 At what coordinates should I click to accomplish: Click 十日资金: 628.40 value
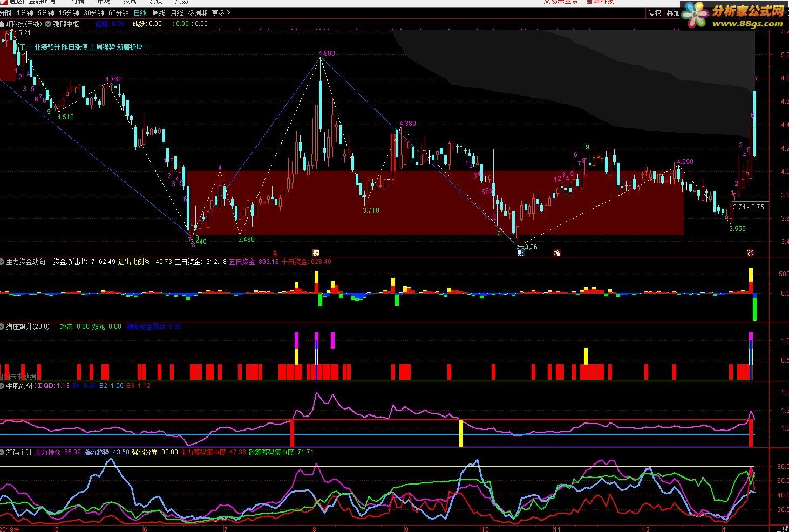pos(307,262)
